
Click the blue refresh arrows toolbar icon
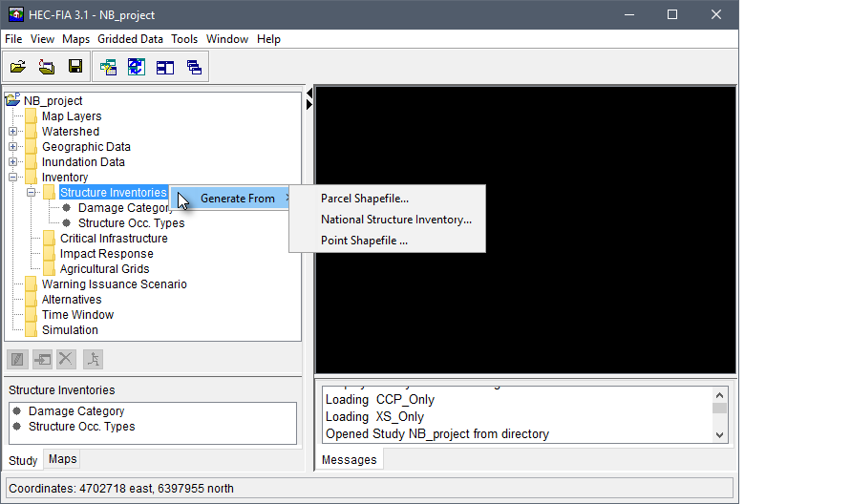137,67
